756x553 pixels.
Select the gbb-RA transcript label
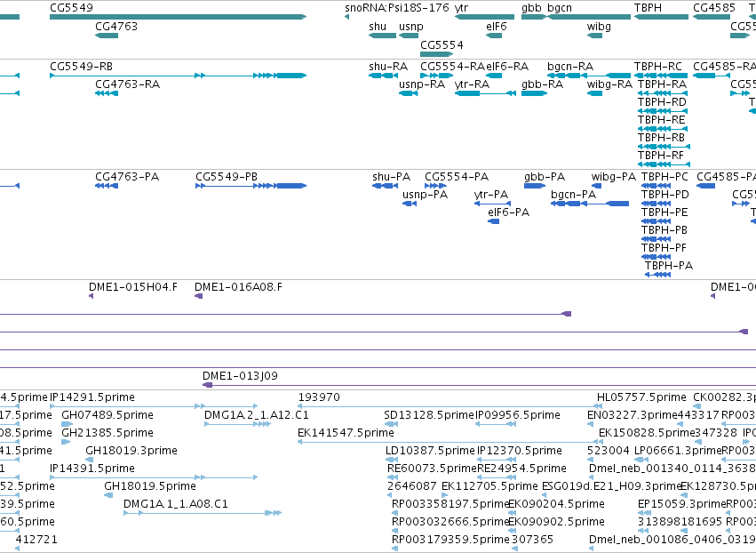click(x=542, y=84)
